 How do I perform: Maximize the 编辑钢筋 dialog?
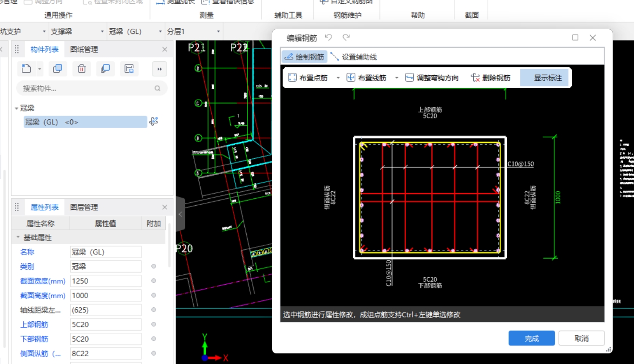coord(575,38)
